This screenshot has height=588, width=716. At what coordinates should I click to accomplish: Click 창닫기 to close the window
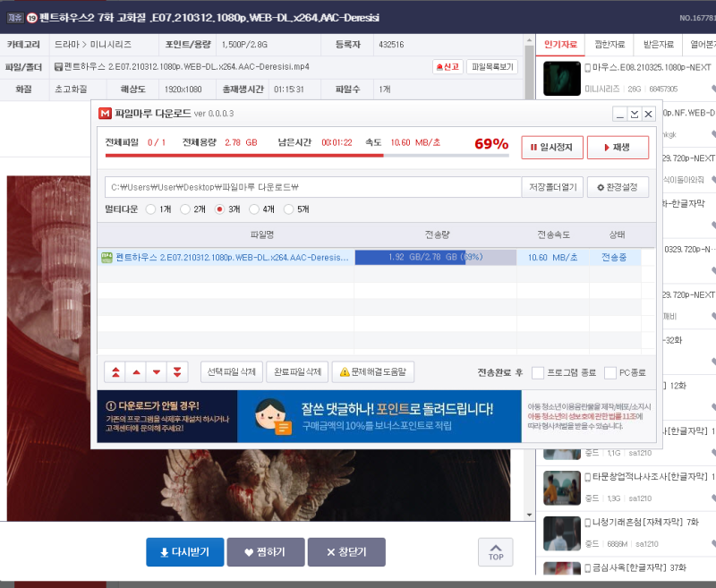346,552
